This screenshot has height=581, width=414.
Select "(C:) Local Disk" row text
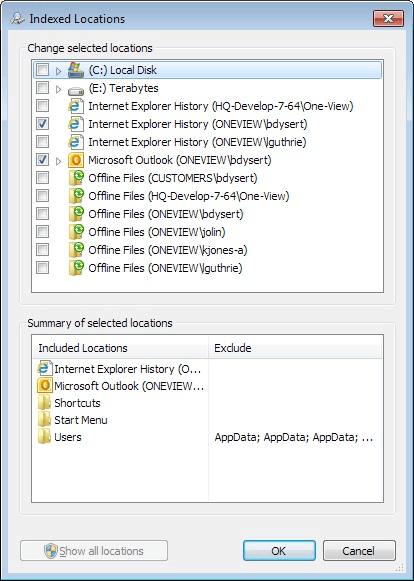pos(123,70)
